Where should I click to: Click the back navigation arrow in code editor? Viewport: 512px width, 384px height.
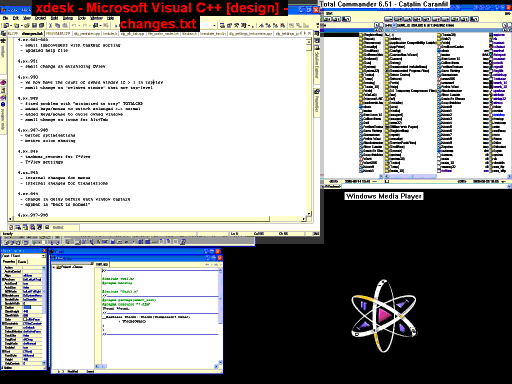click(x=207, y=264)
